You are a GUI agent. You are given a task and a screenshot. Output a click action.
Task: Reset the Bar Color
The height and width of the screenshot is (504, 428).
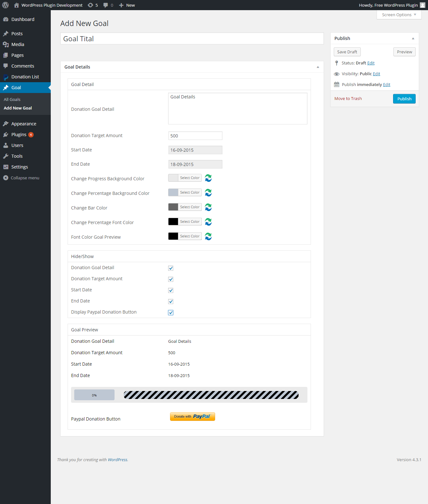tap(208, 207)
